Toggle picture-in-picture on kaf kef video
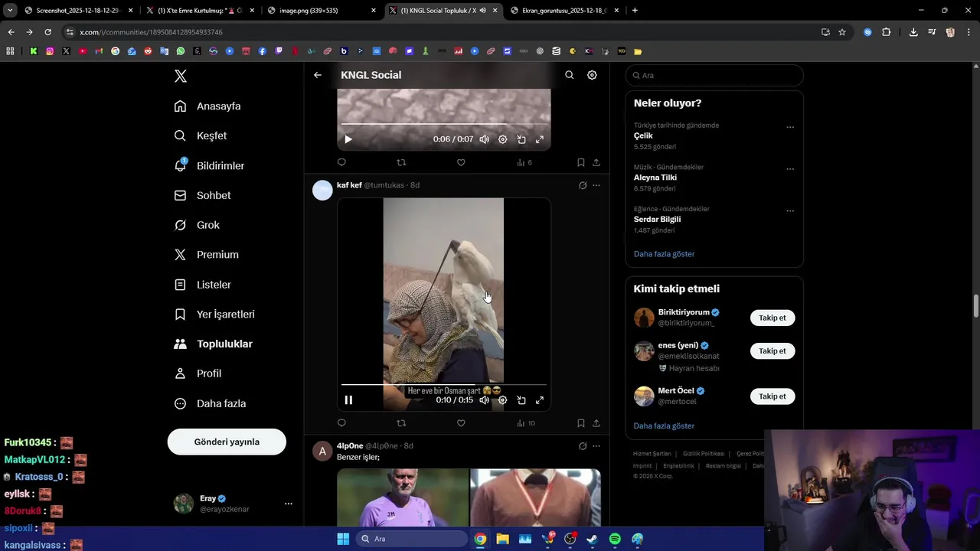This screenshot has width=980, height=551. point(521,399)
